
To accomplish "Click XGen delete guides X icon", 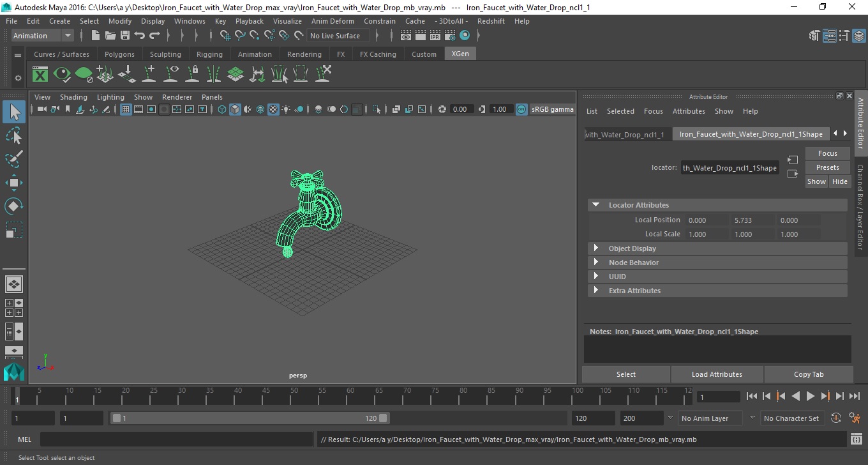I will click(x=323, y=74).
